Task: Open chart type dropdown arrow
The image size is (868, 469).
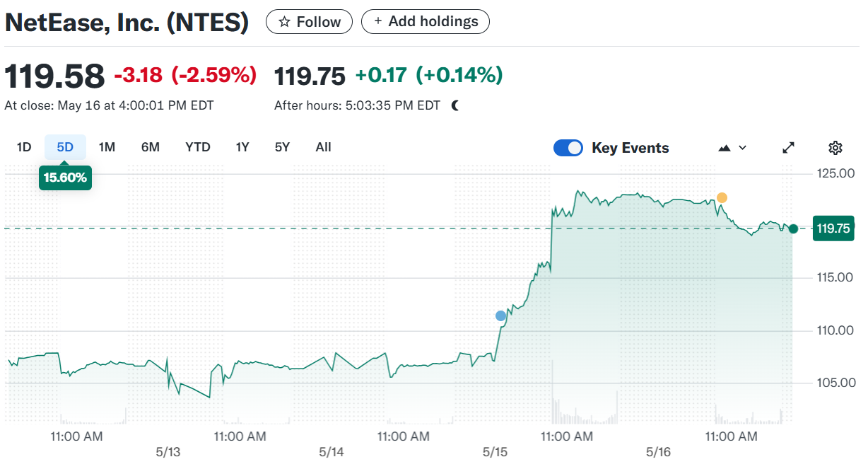Action: [x=742, y=148]
